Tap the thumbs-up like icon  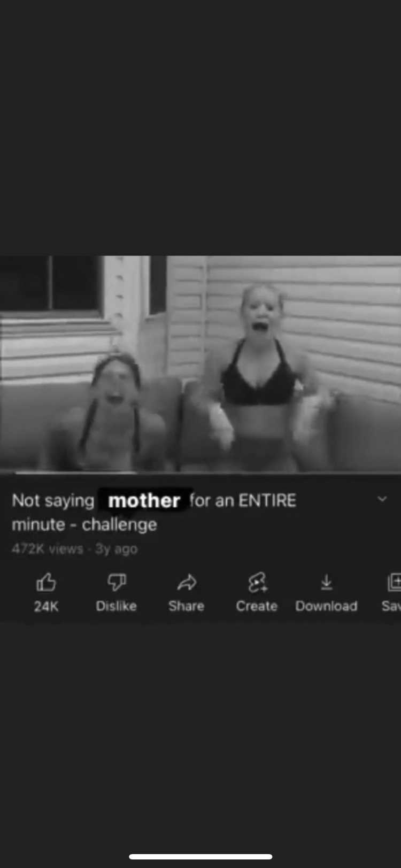(x=46, y=582)
